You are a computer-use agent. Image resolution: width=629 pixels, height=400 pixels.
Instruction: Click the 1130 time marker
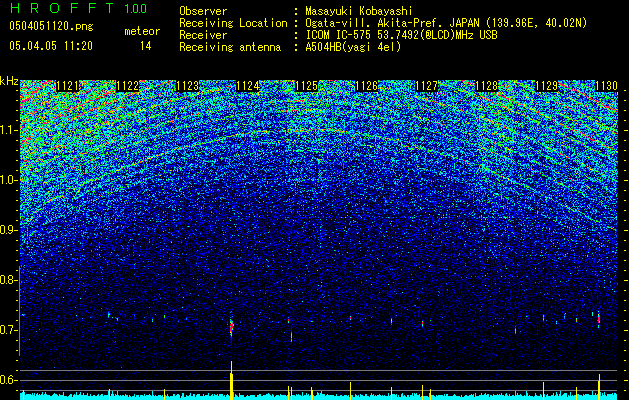point(606,86)
